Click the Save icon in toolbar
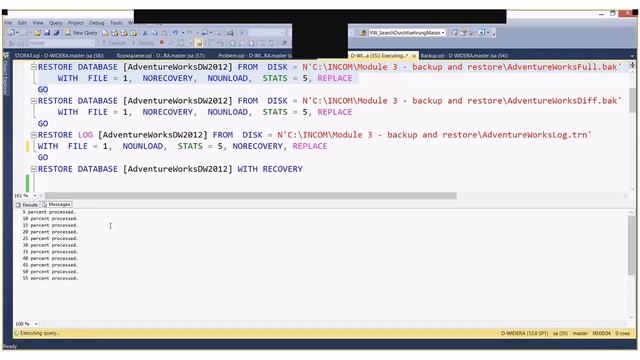The image size is (640, 360). tap(47, 33)
